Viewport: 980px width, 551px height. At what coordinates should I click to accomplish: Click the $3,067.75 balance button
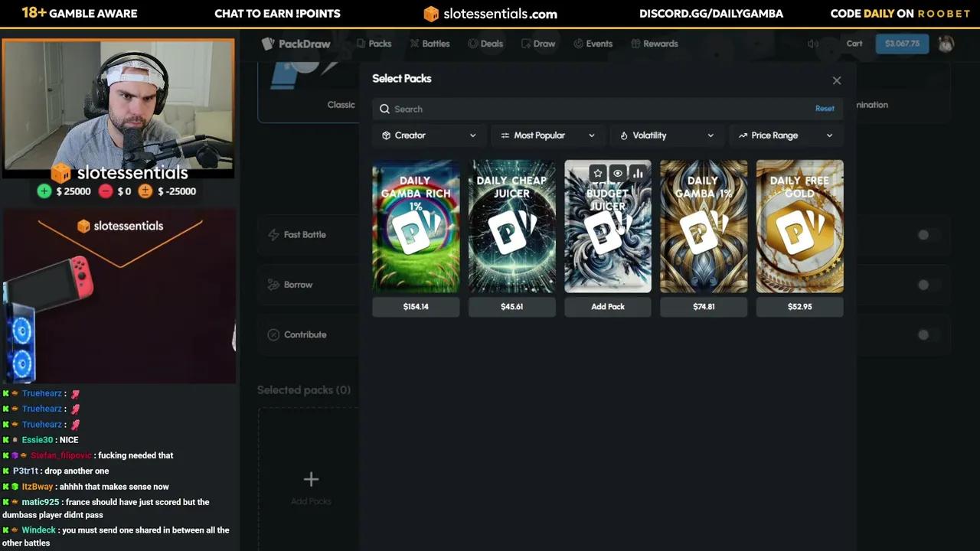902,44
